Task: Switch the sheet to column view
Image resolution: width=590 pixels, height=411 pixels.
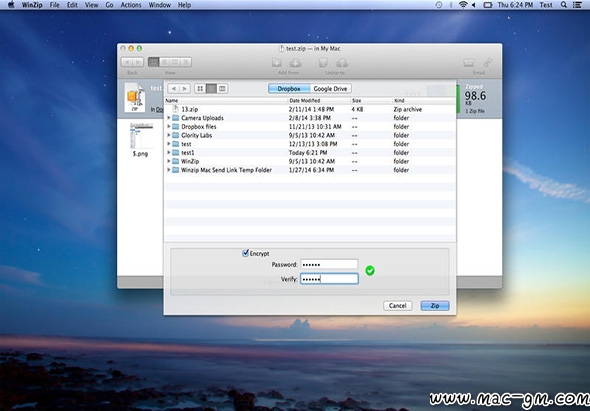Action: point(222,89)
